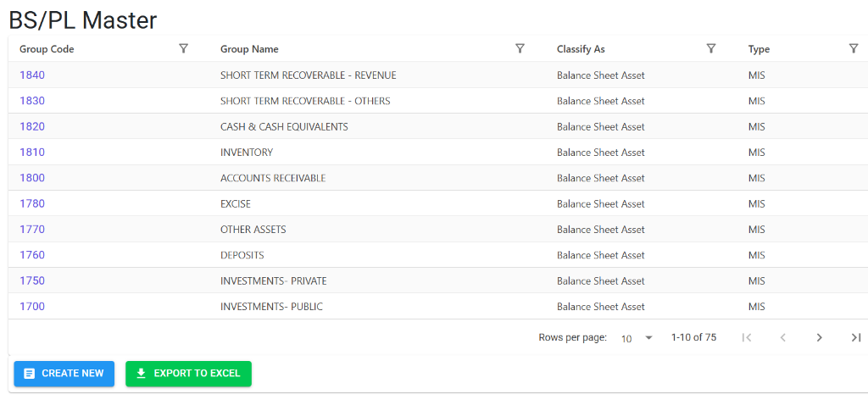Export table to Excel
The height and width of the screenshot is (411, 868).
tap(188, 374)
